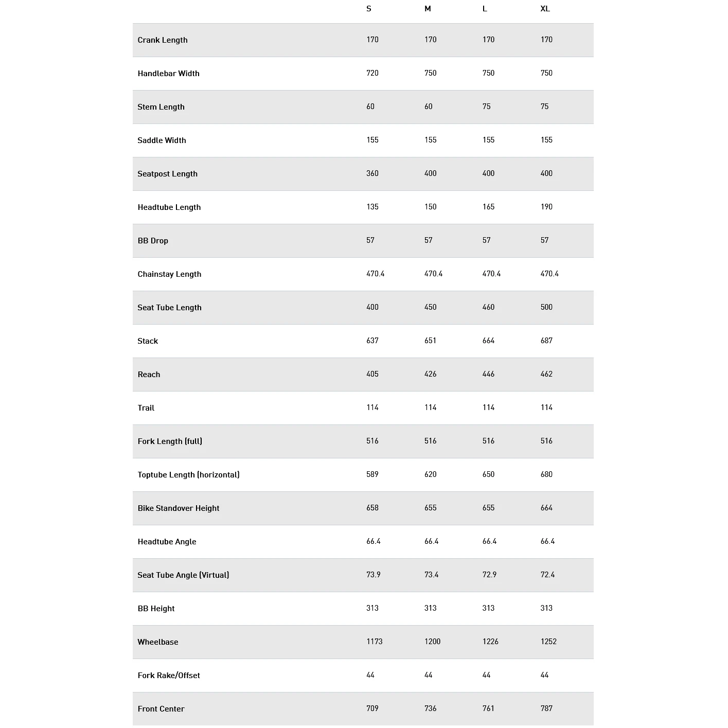The image size is (728, 728).
Task: Select the Handlebar Width row label
Action: coord(168,74)
